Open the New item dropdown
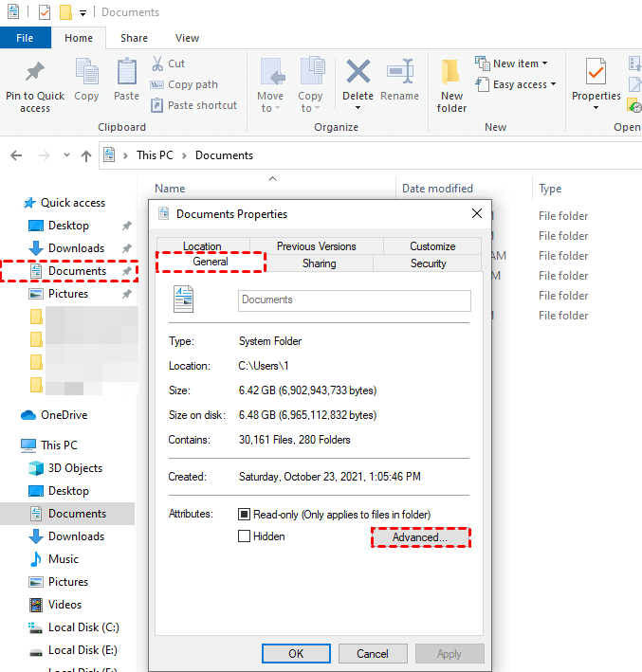 (x=544, y=64)
